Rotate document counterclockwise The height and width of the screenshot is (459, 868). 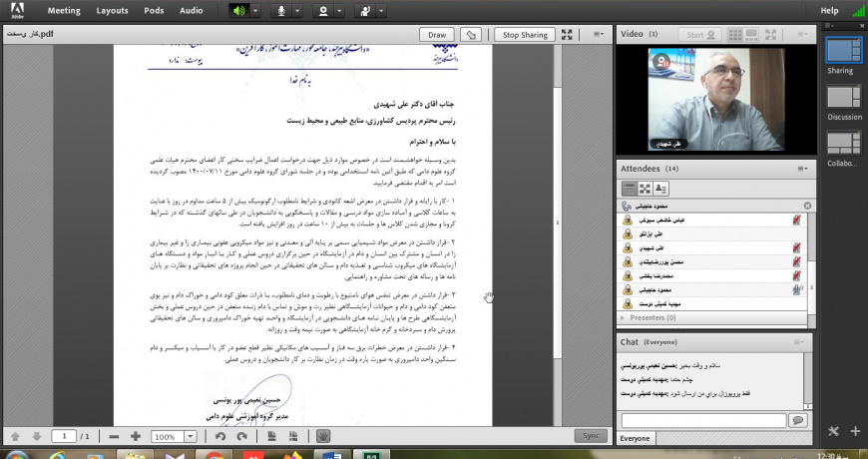[220, 437]
